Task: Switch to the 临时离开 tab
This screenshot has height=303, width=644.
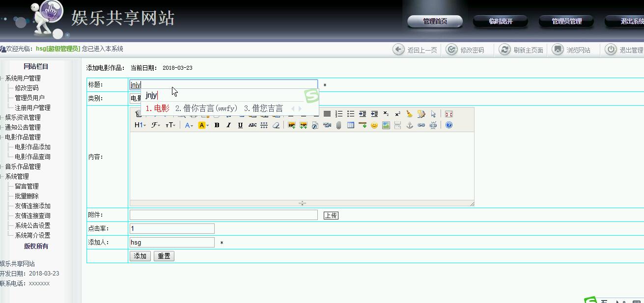Action: pos(501,21)
